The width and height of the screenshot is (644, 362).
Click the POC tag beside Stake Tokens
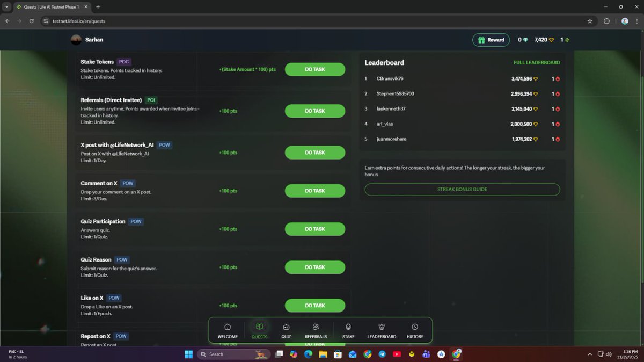point(124,62)
